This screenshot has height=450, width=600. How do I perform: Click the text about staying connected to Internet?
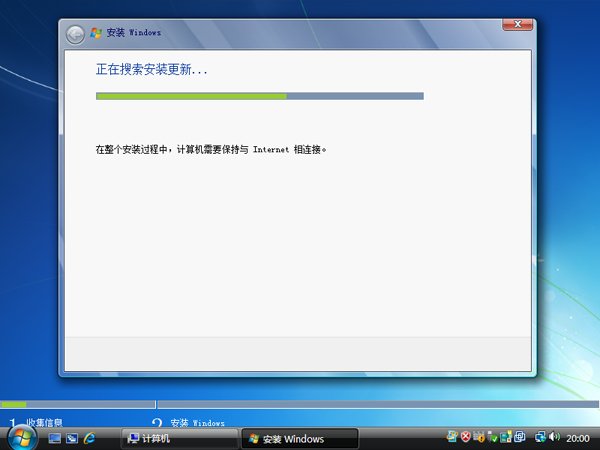(x=211, y=149)
